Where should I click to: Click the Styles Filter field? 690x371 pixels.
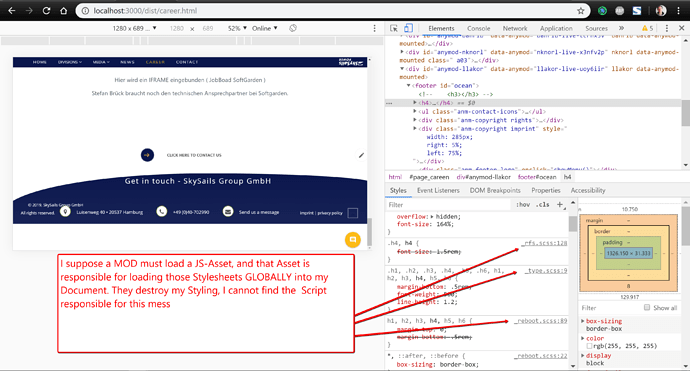pyautogui.click(x=449, y=205)
